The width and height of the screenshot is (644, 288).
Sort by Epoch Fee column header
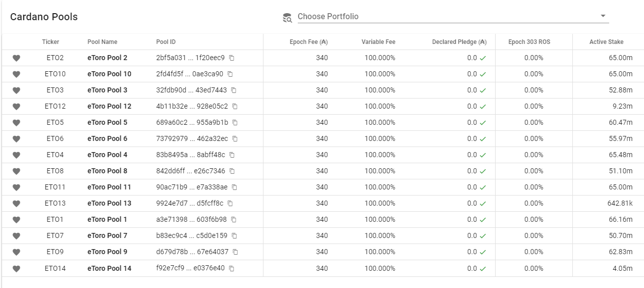point(309,42)
